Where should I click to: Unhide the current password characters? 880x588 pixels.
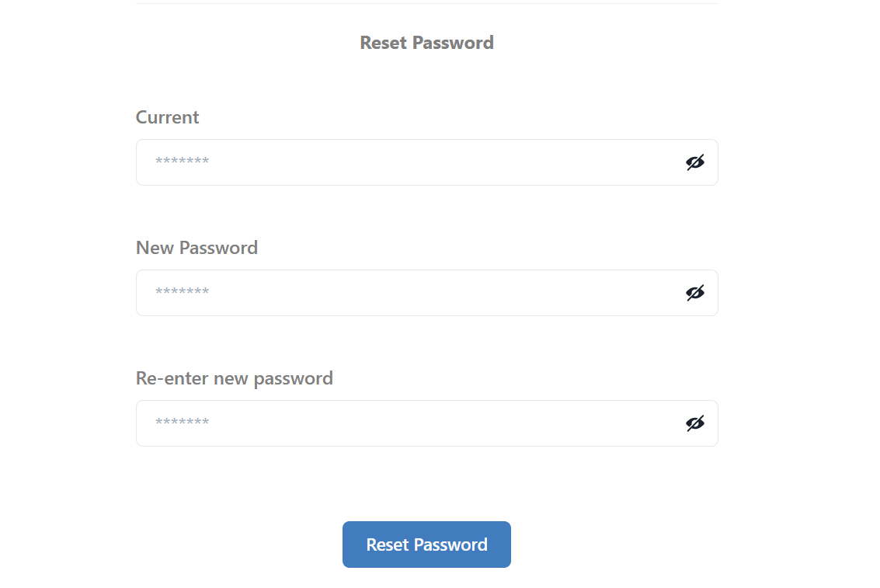(695, 162)
